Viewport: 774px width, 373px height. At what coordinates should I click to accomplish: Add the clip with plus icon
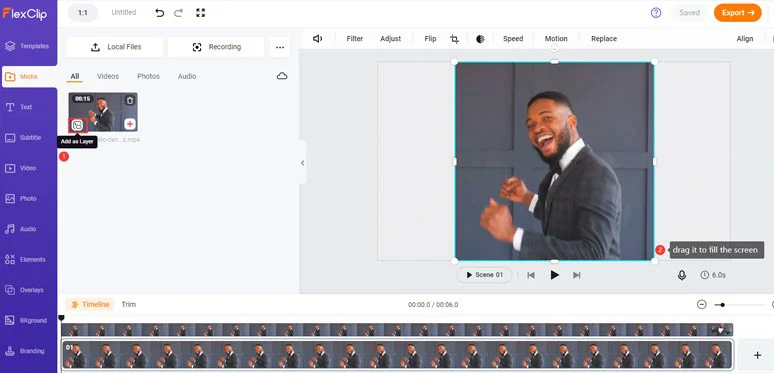(130, 124)
